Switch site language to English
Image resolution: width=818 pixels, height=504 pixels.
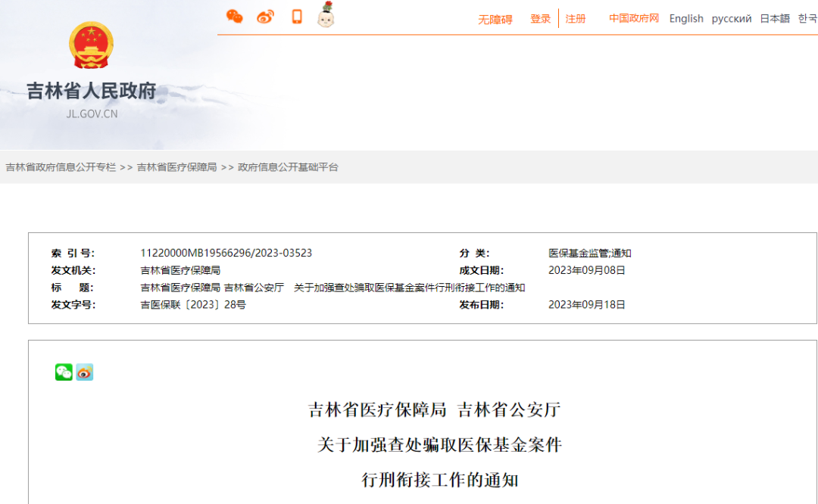click(686, 19)
